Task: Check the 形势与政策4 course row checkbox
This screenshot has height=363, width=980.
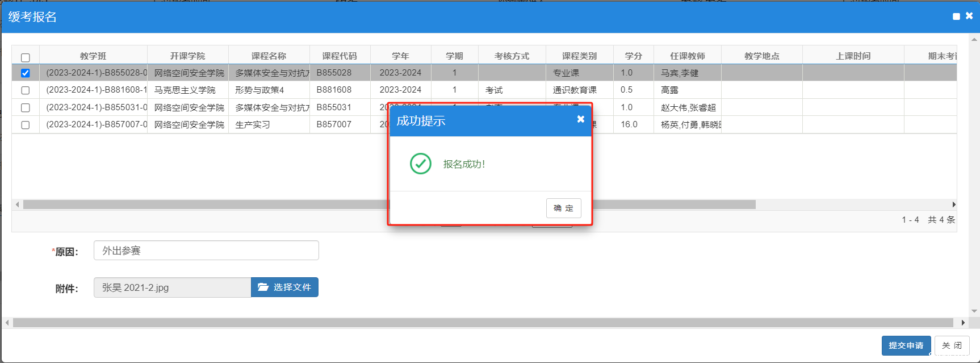Action: click(x=26, y=90)
